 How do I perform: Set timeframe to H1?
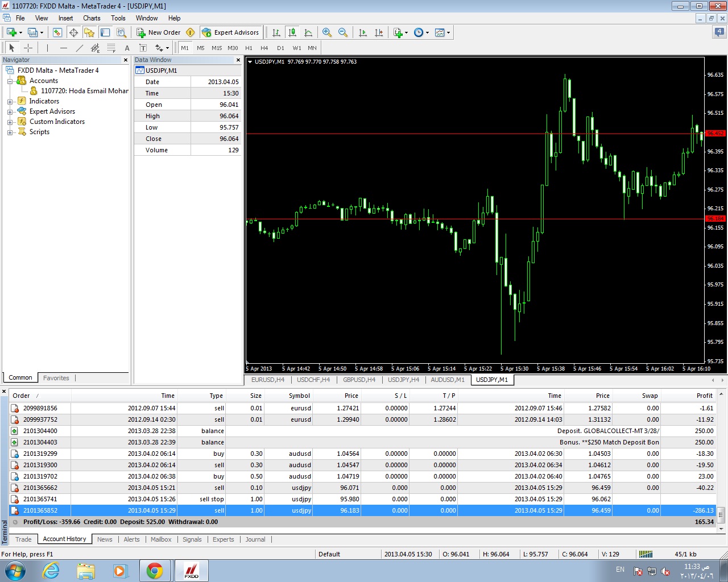(249, 48)
